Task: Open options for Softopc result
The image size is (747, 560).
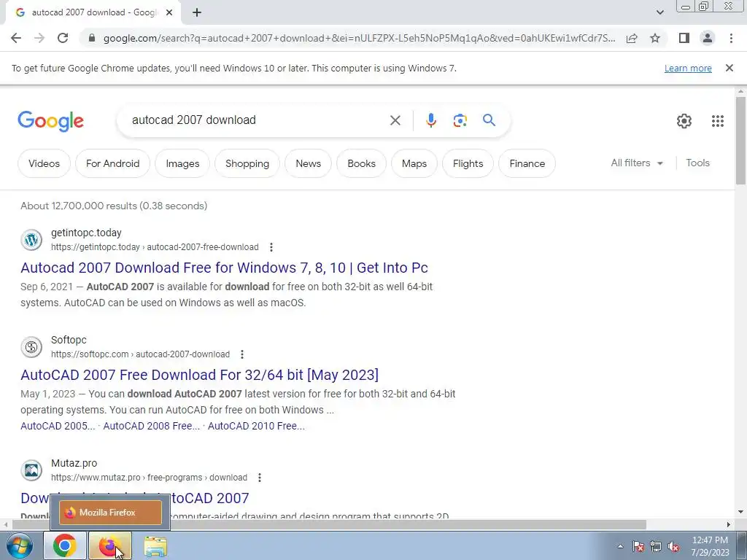Action: (x=242, y=354)
